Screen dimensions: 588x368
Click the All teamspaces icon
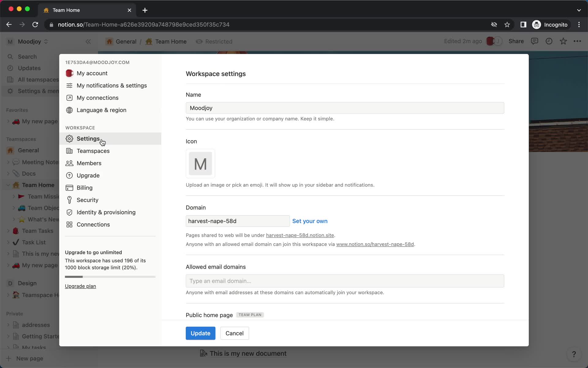pos(10,80)
